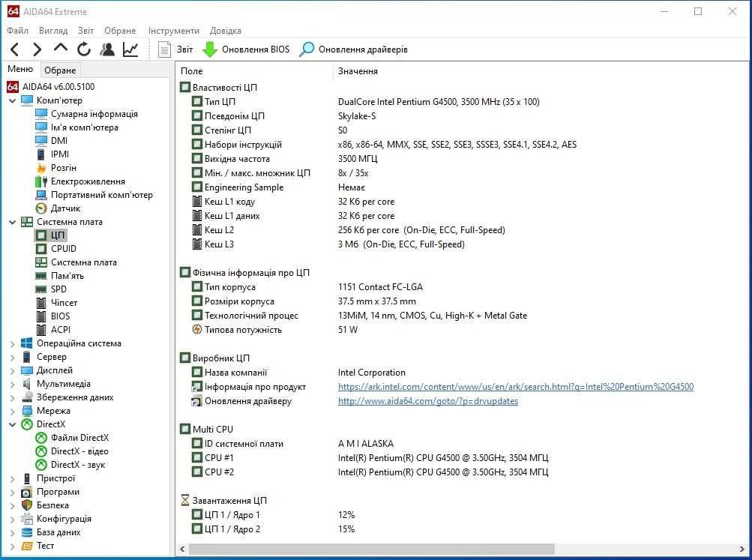The image size is (752, 560).
Task: Expand the Програми node
Action: click(13, 492)
